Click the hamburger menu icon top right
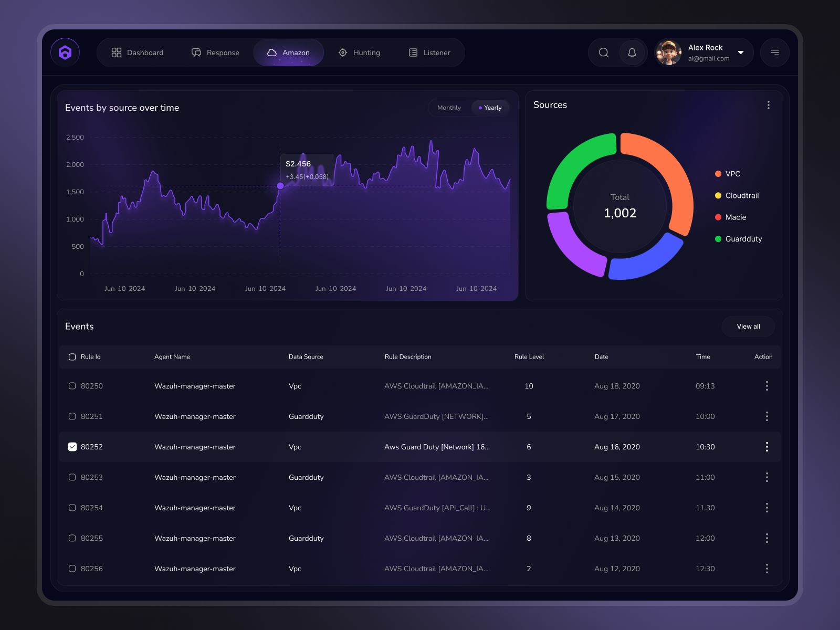The height and width of the screenshot is (630, 840). click(775, 52)
